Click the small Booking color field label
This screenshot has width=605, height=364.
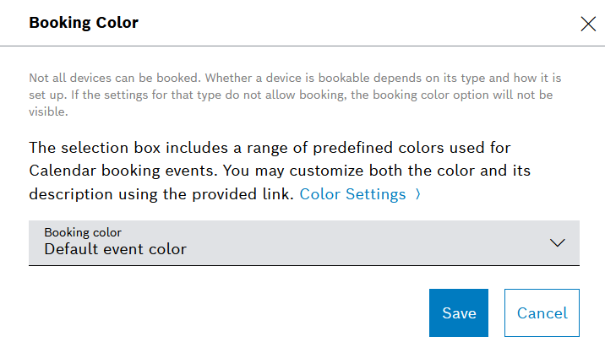(83, 231)
